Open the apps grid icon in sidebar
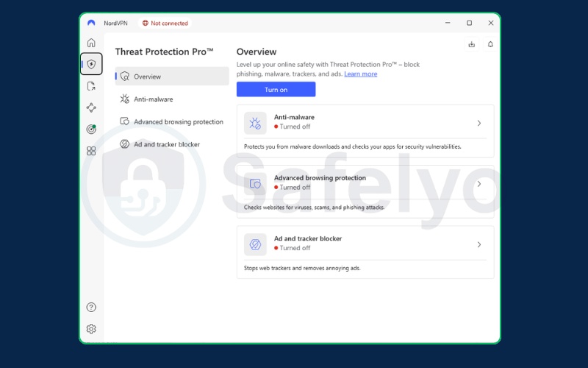This screenshot has height=368, width=588. pos(91,151)
